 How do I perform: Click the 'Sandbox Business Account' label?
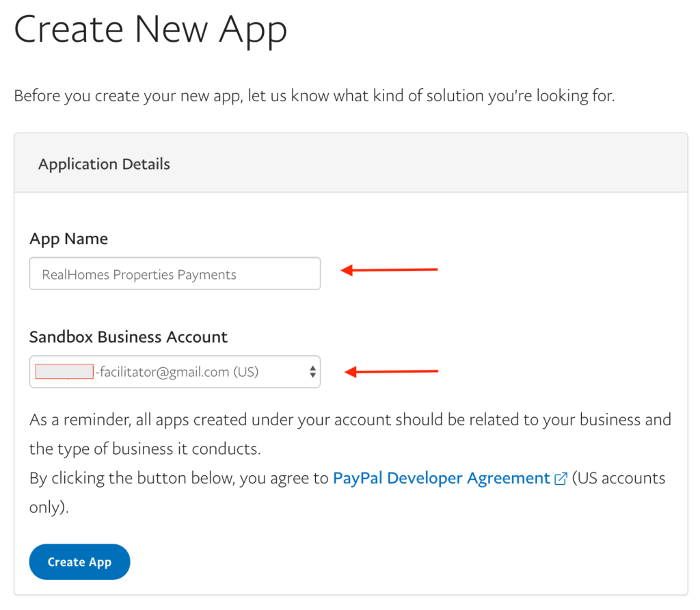(129, 336)
